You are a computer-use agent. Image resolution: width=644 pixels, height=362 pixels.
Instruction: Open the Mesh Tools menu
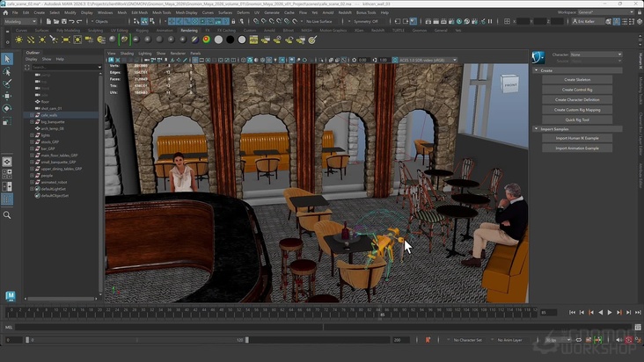pyautogui.click(x=162, y=12)
